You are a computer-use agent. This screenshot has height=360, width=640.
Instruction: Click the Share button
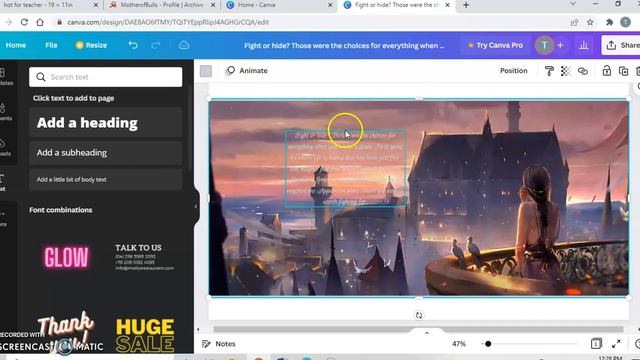[621, 45]
